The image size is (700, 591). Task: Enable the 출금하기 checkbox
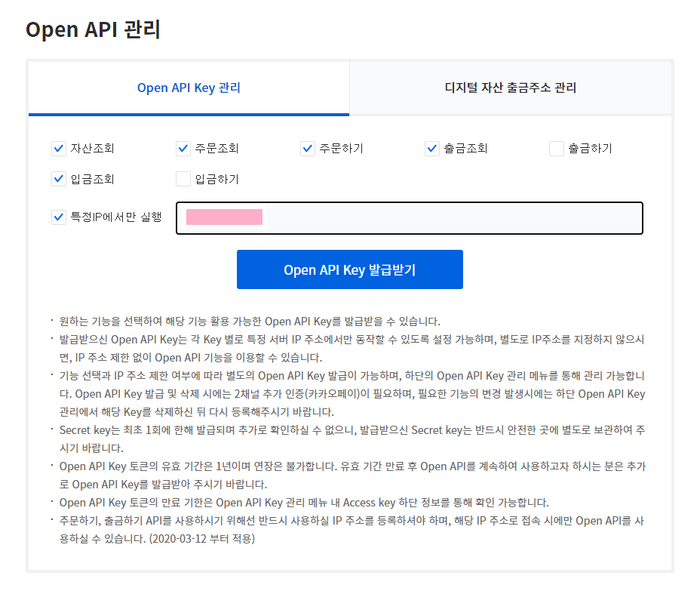(x=557, y=148)
